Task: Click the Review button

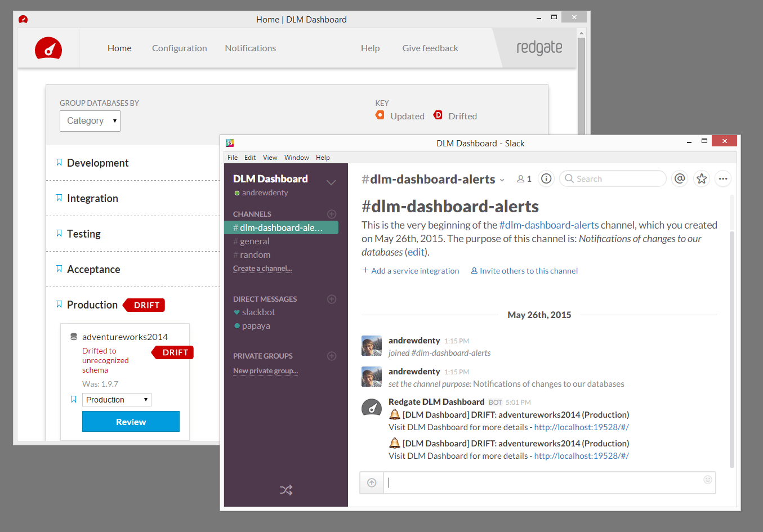Action: [x=131, y=422]
